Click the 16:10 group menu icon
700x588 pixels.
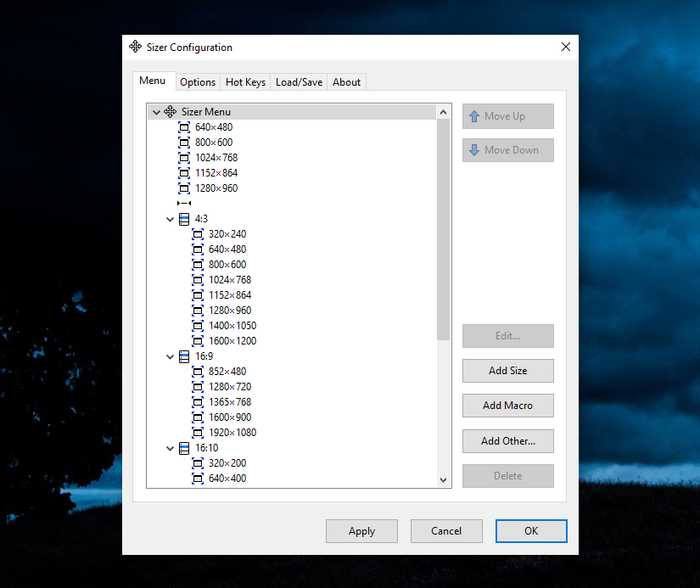point(184,448)
